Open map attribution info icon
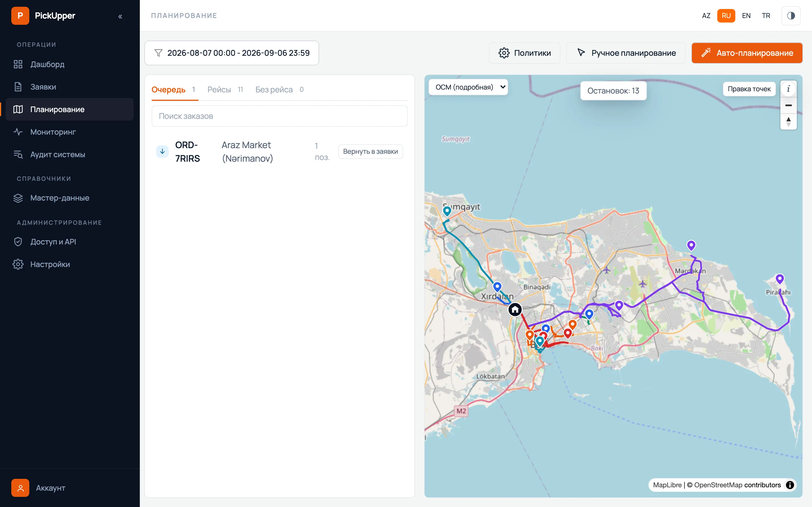 (790, 485)
